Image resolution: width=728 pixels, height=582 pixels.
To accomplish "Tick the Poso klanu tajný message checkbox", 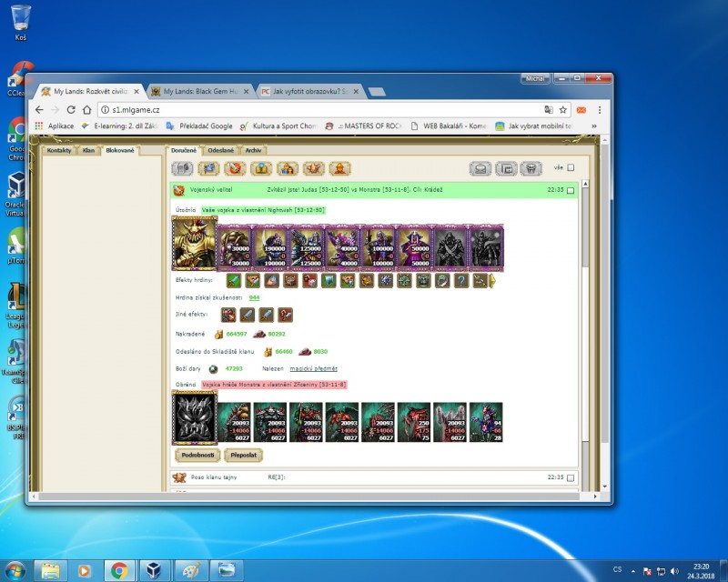I will 571,477.
